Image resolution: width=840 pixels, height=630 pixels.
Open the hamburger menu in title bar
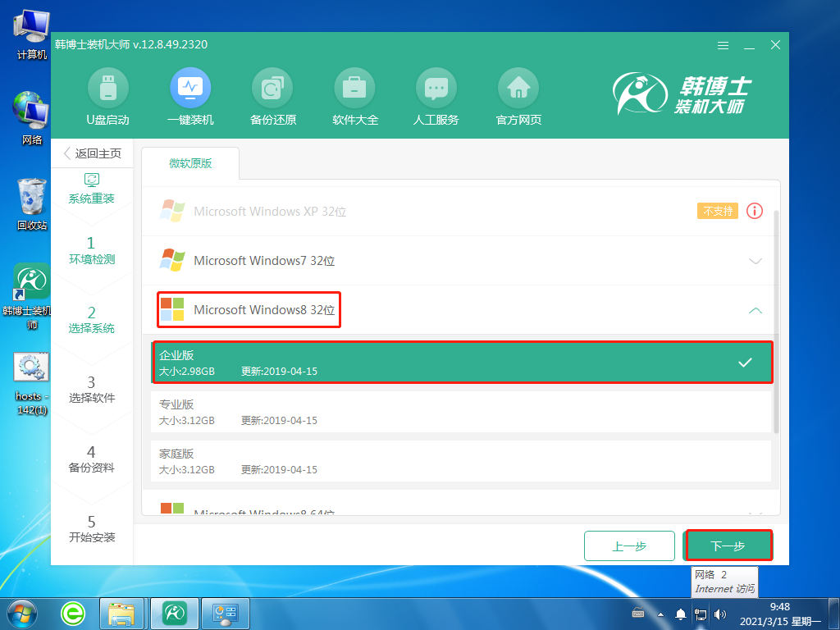click(723, 46)
